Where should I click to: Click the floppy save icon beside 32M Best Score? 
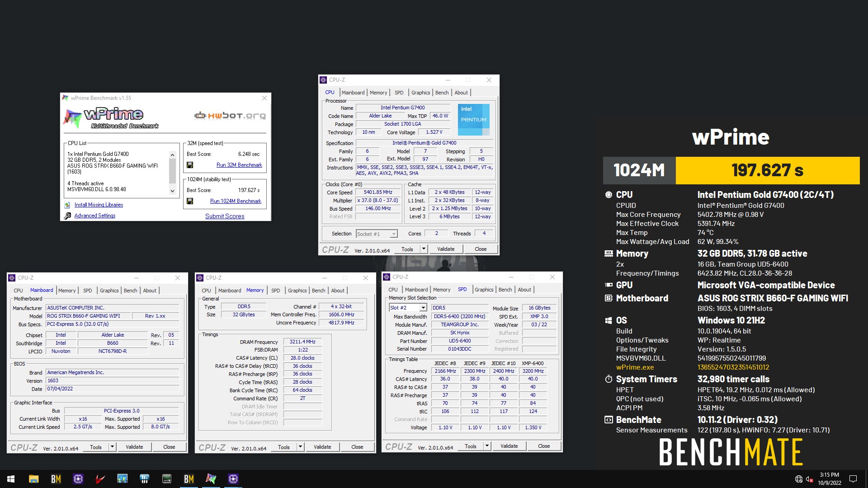pos(190,165)
